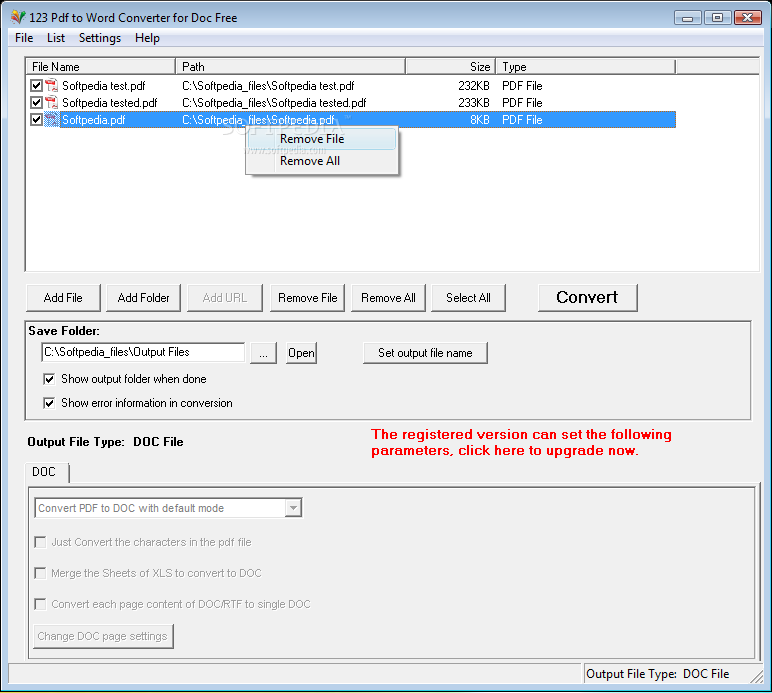Click the app icon in the title bar
The height and width of the screenshot is (693, 772).
[18, 17]
